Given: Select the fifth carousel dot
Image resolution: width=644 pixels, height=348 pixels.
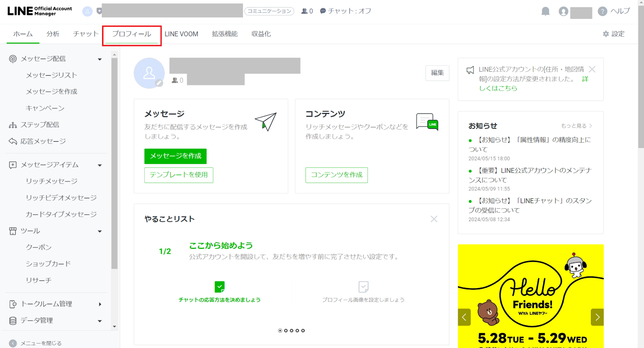Looking at the screenshot, I should 303,331.
